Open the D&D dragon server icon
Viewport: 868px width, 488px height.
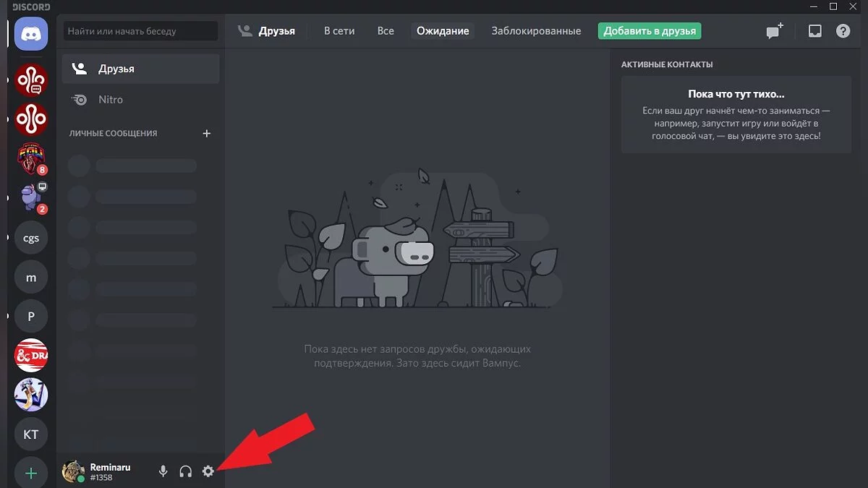31,355
